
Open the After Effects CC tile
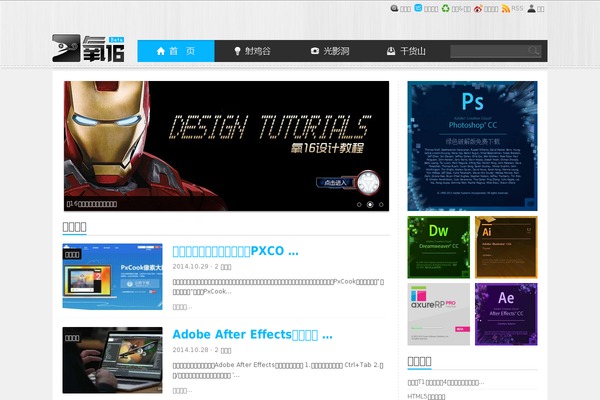(x=506, y=314)
